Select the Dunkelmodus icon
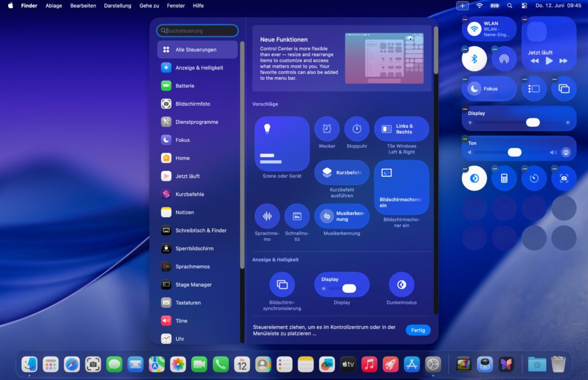This screenshot has width=588, height=380. click(401, 284)
